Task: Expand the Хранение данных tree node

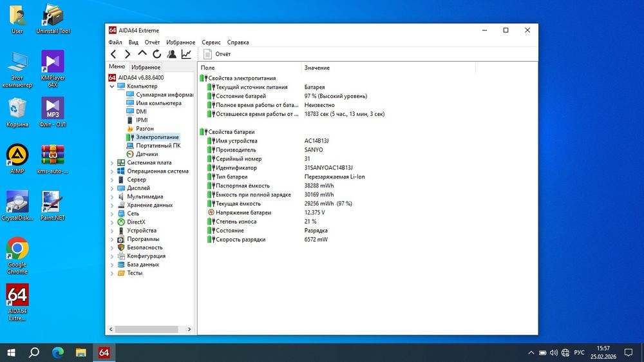Action: (x=112, y=205)
